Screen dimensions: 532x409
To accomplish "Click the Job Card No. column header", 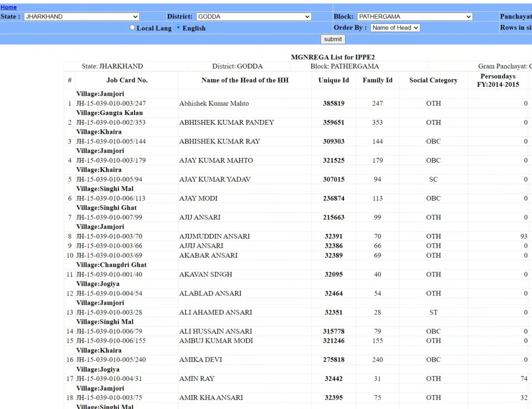I will pos(127,81).
